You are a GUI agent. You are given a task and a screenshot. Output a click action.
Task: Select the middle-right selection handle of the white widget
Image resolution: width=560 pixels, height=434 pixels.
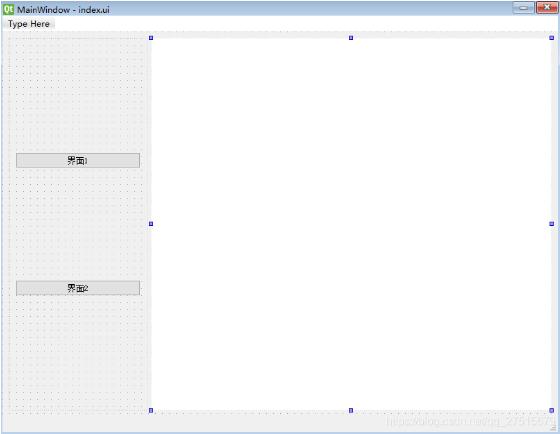tap(551, 224)
